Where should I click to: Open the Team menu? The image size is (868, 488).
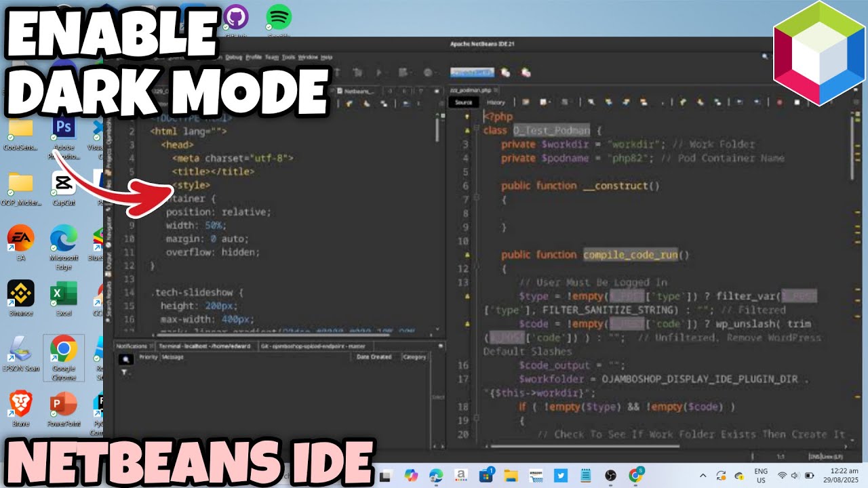click(x=272, y=58)
